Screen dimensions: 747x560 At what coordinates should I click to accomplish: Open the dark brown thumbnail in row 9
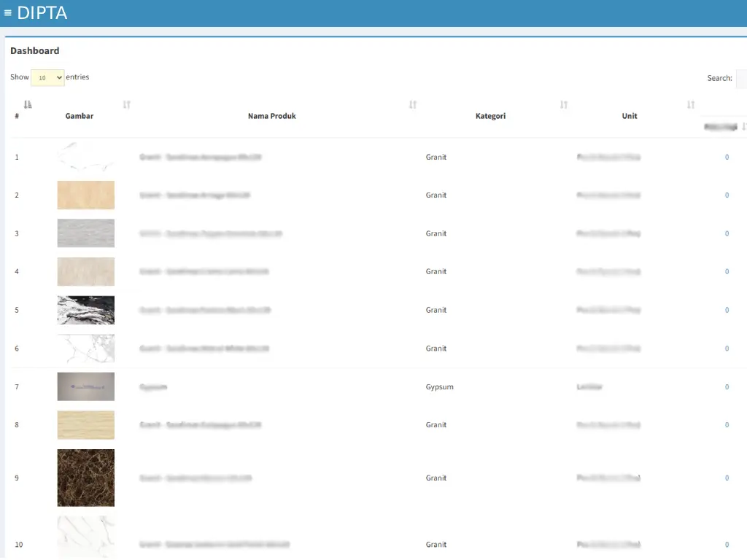point(86,478)
